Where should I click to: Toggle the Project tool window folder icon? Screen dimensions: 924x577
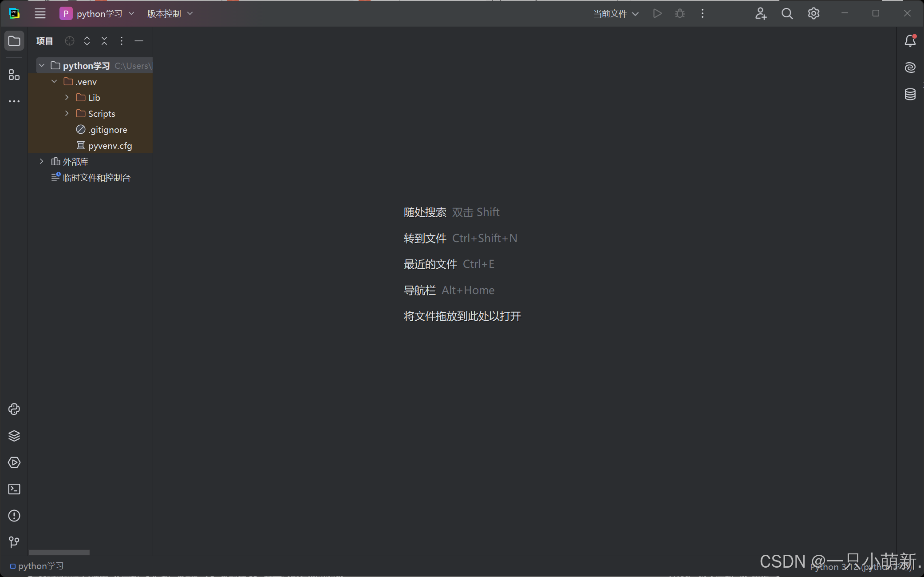[x=14, y=41]
